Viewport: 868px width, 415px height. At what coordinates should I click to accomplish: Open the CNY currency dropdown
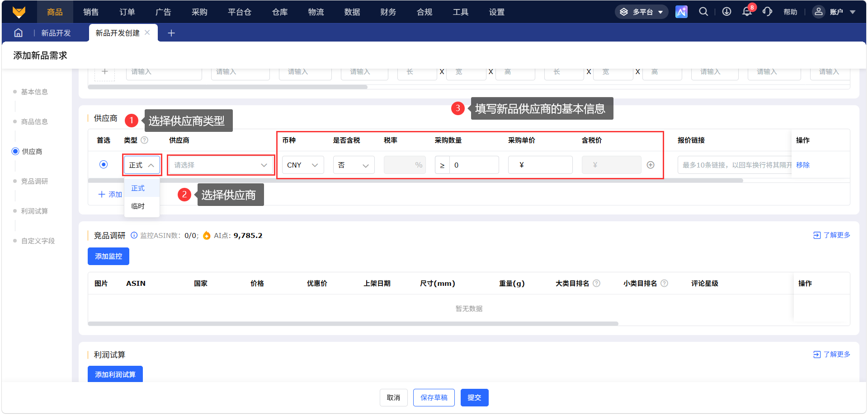pyautogui.click(x=303, y=165)
